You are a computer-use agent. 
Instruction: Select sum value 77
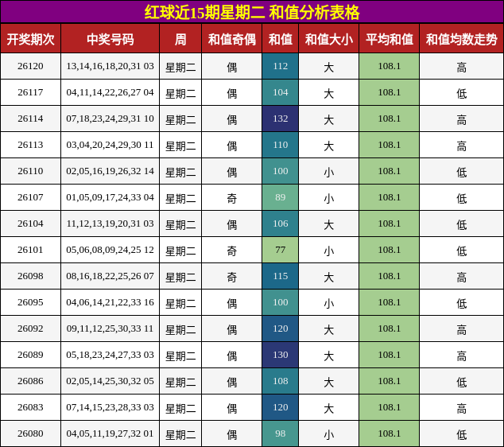(281, 250)
